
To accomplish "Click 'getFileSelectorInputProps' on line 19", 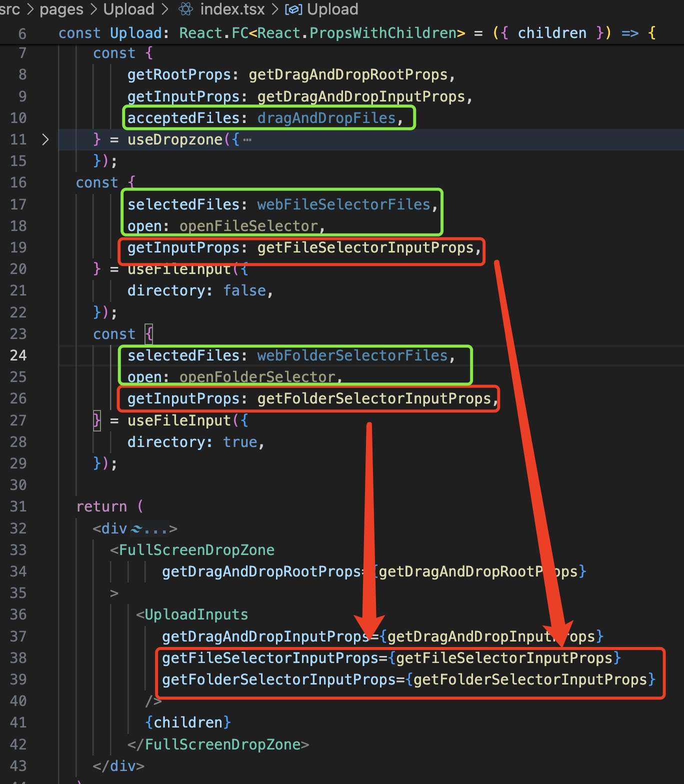I will click(365, 247).
